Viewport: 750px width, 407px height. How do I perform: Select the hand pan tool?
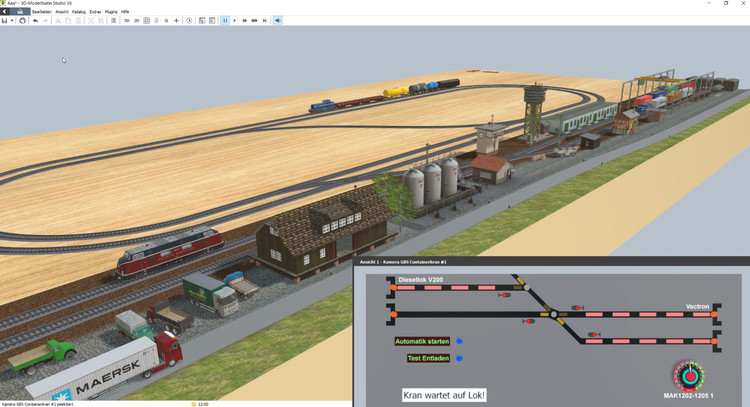(22, 20)
